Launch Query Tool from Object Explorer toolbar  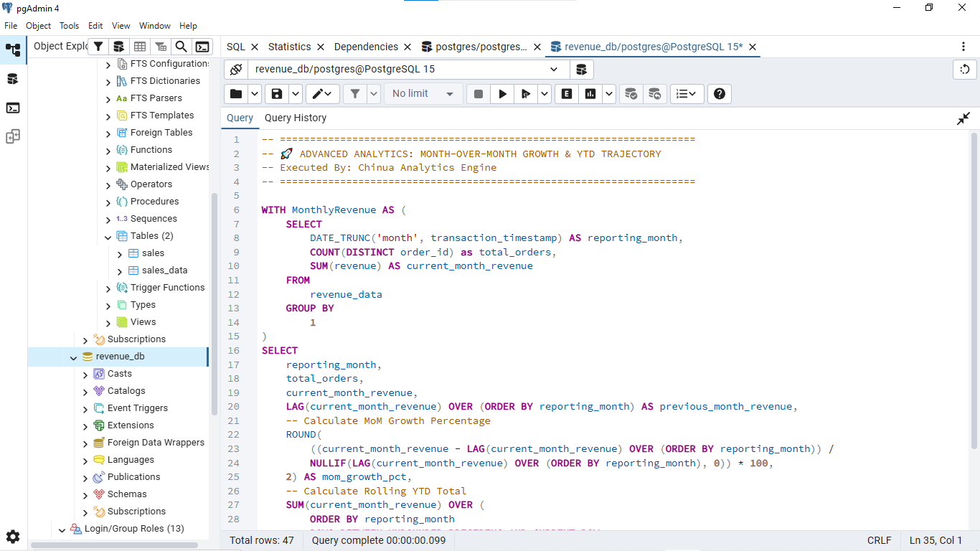(119, 47)
